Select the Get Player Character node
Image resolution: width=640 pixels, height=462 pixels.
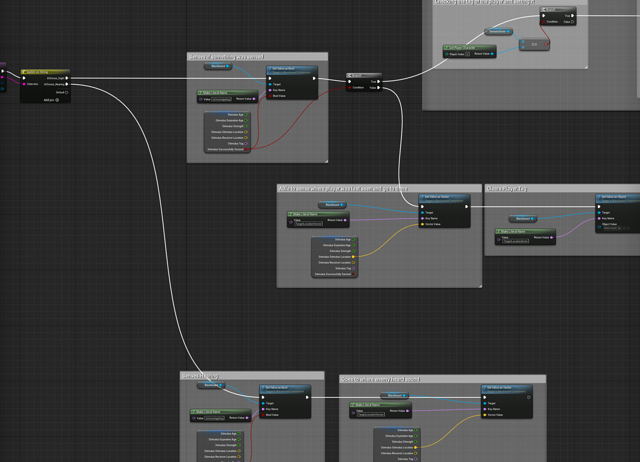tap(470, 51)
